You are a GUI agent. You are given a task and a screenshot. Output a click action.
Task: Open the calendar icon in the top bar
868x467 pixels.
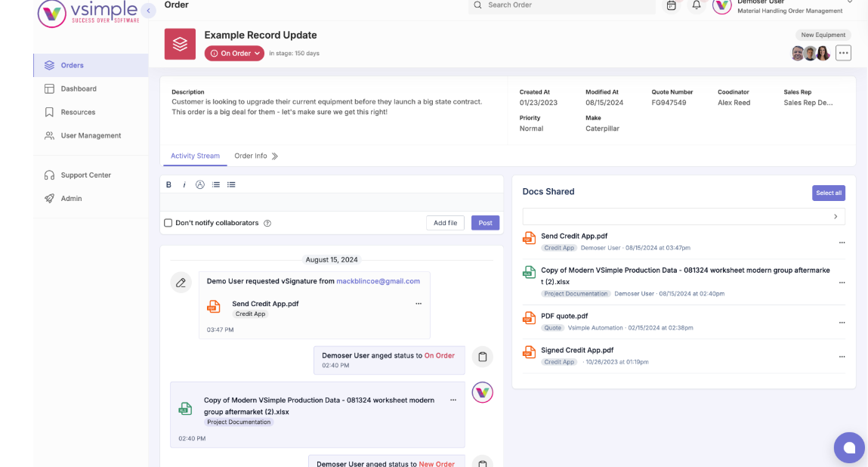click(671, 6)
